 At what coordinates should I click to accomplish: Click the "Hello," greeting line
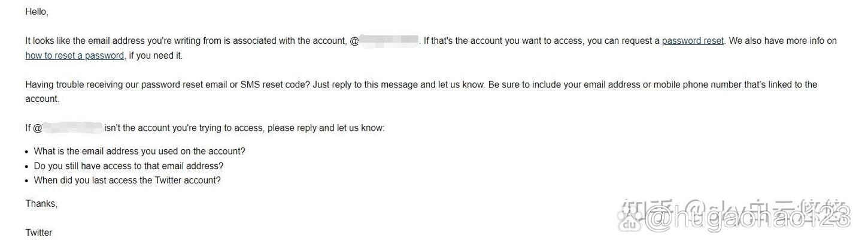(37, 12)
